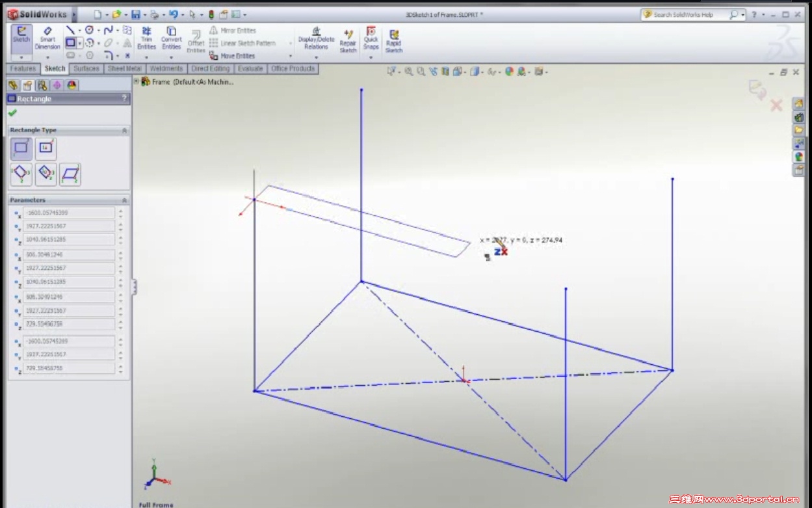Click the Save icon

point(135,14)
